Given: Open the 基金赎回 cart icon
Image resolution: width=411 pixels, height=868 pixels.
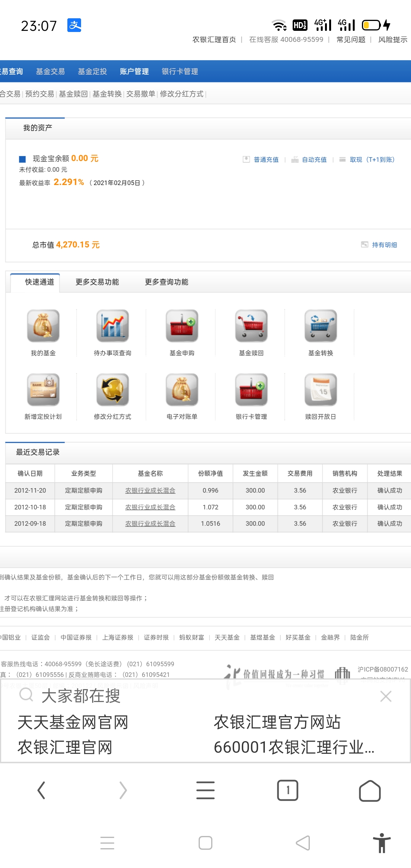Looking at the screenshot, I should (x=251, y=325).
